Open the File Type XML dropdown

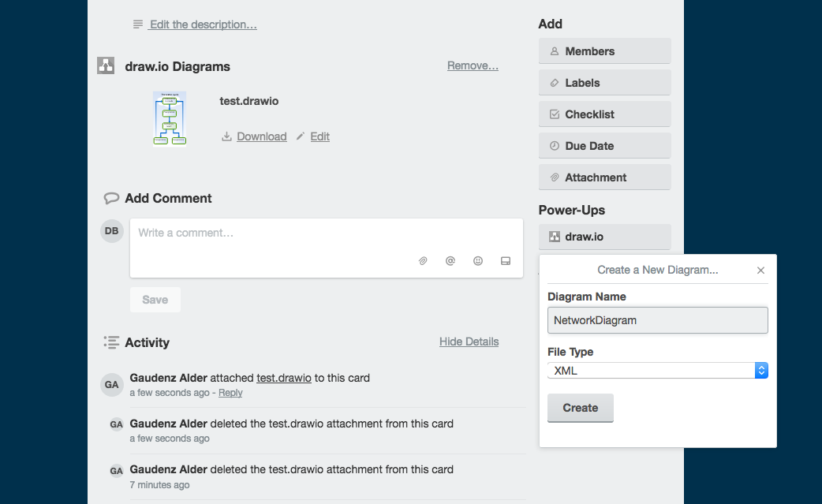click(658, 370)
